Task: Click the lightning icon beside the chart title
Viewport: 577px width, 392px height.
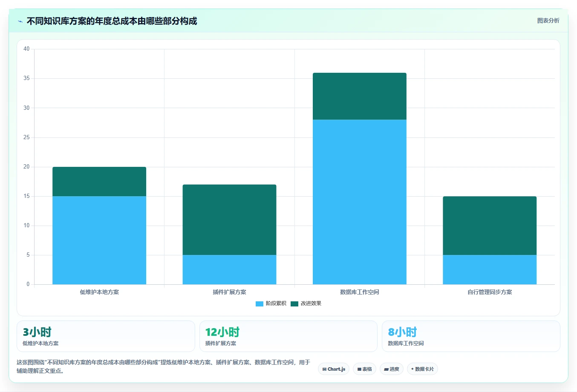Action: tap(20, 21)
